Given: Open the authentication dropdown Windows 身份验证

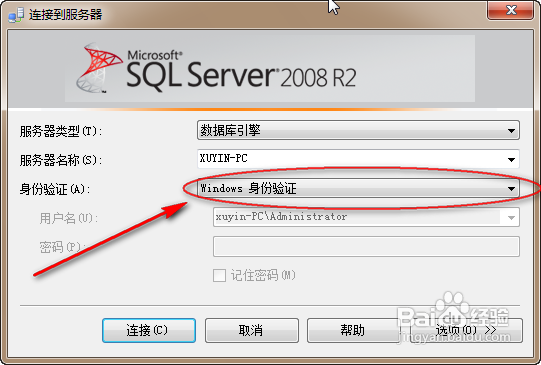Looking at the screenshot, I should [358, 188].
